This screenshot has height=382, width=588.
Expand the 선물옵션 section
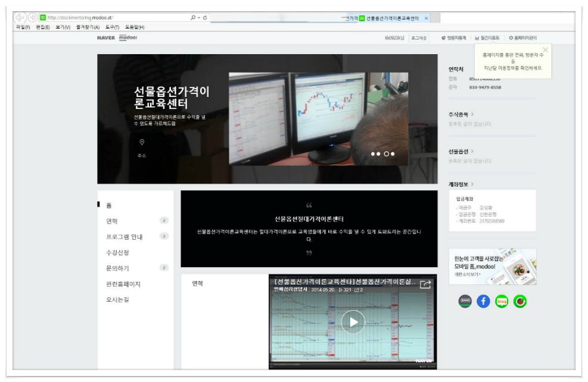pyautogui.click(x=461, y=151)
